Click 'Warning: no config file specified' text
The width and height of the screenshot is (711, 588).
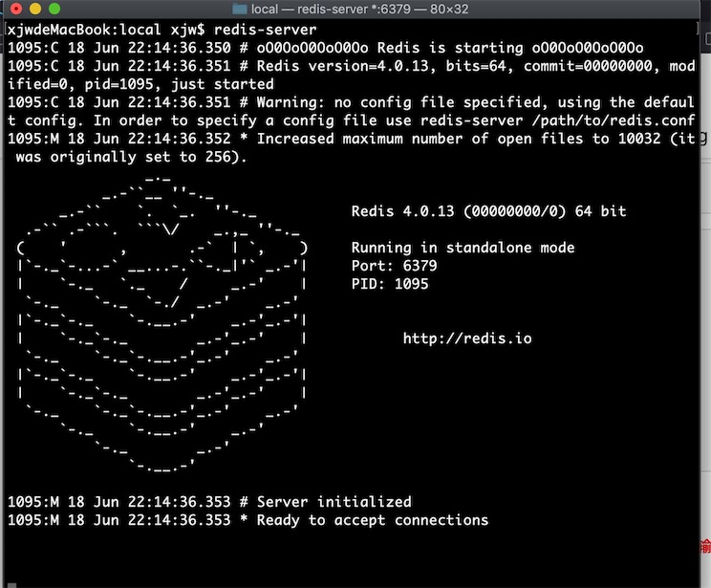(399, 102)
